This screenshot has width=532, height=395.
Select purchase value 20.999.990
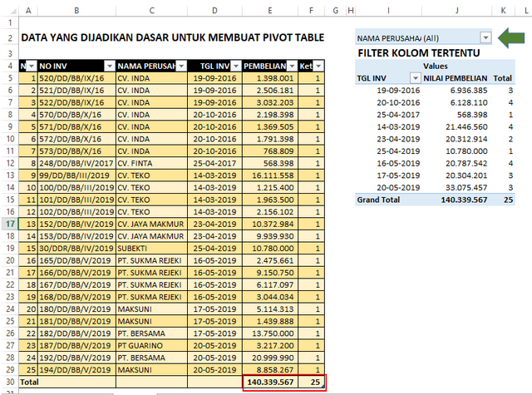270,358
